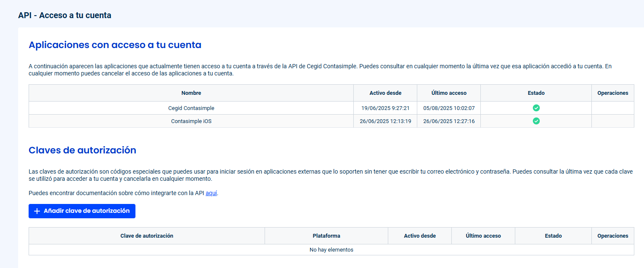Click the date '26/06/2025 12:27:16'

[449, 121]
